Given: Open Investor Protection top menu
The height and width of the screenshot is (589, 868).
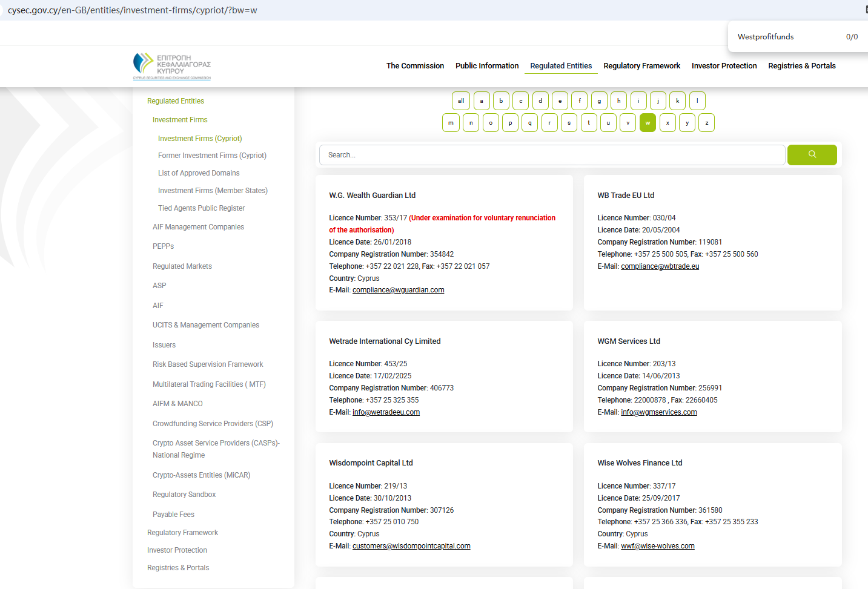Looking at the screenshot, I should [x=724, y=66].
